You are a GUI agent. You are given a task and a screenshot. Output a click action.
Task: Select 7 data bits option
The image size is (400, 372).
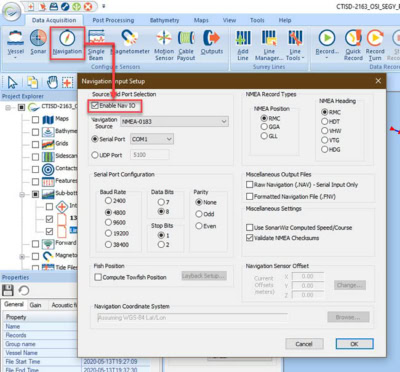click(x=161, y=202)
